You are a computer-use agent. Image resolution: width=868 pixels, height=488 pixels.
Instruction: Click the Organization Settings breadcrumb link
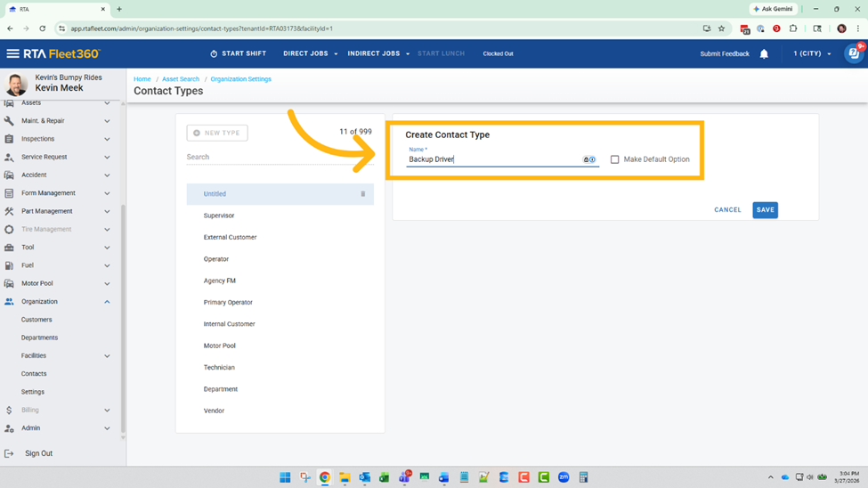[240, 79]
